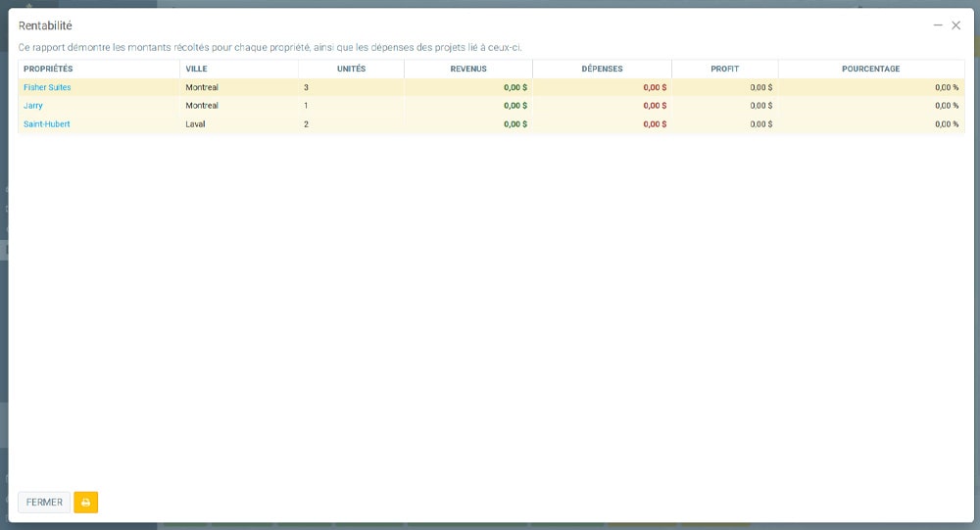Click the dépenses amount for Saint-Hubert
This screenshot has height=530, width=980.
(x=655, y=124)
